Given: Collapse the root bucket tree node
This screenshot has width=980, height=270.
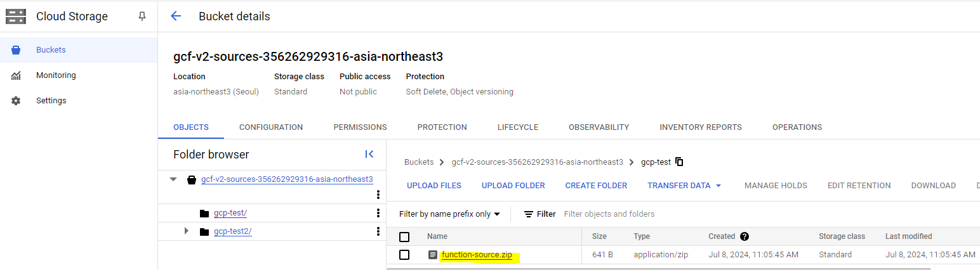Looking at the screenshot, I should point(173,180).
